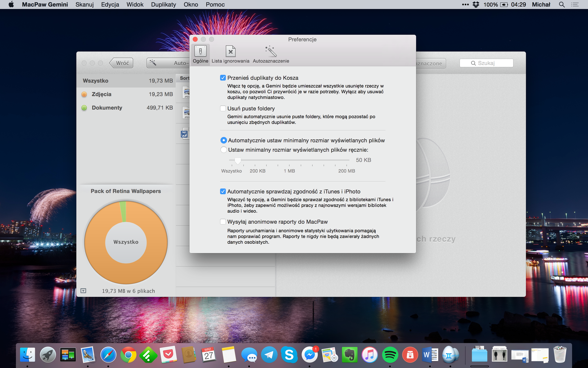
Task: Open the blue folder stack in dock
Action: [479, 355]
